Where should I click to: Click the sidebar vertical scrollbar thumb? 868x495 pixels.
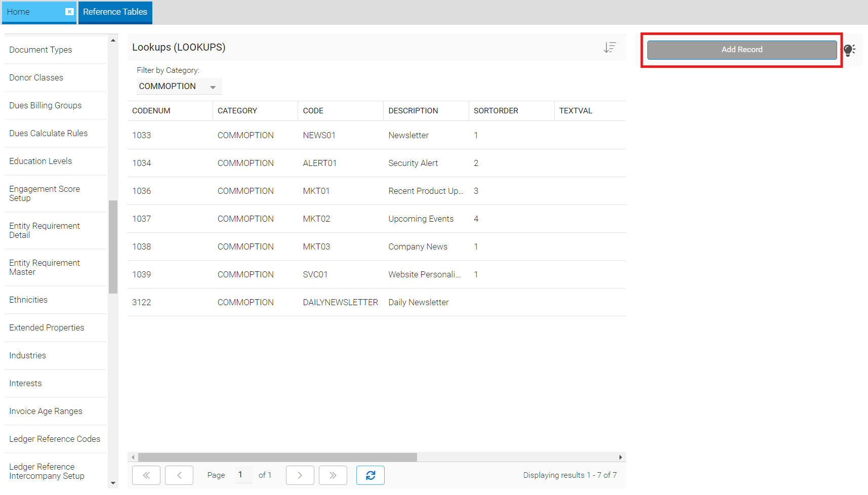113,247
